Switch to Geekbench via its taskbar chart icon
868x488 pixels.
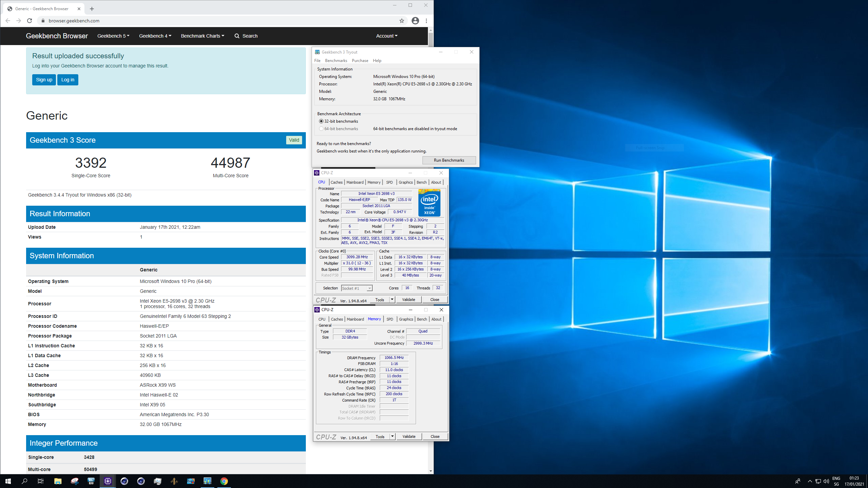pyautogui.click(x=208, y=481)
